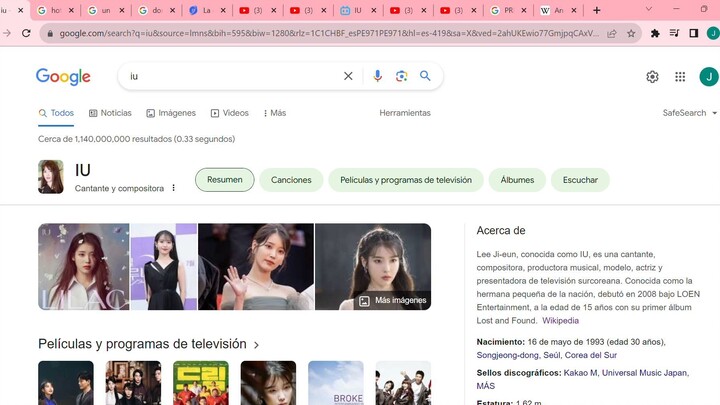Open the Herramientas search tools
The image size is (720, 405).
pos(405,113)
